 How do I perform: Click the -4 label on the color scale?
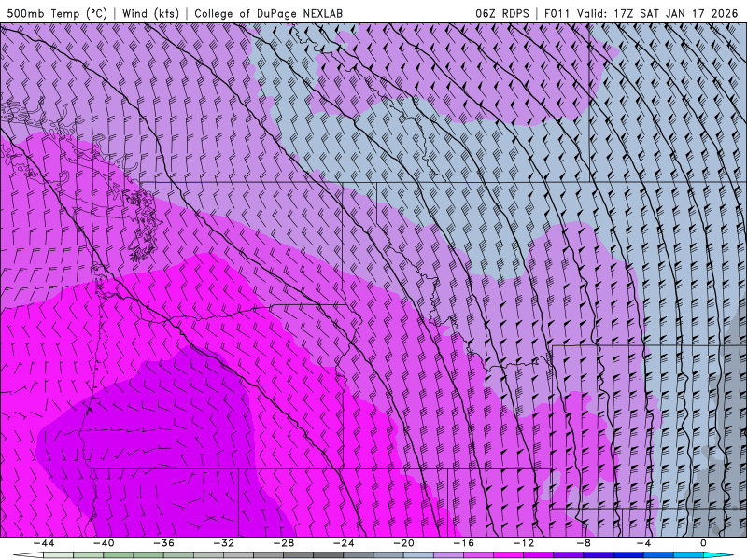pos(644,543)
